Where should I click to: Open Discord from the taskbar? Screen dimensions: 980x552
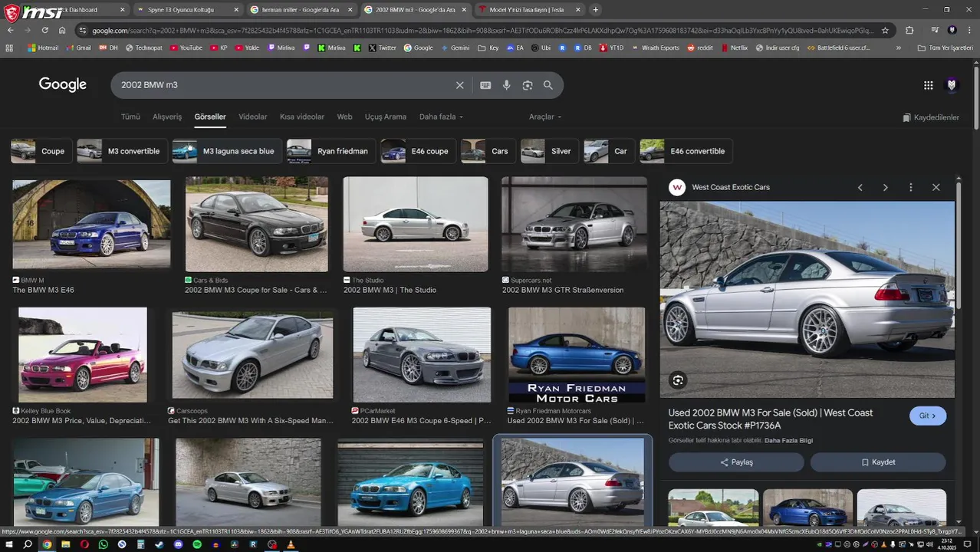pos(178,544)
